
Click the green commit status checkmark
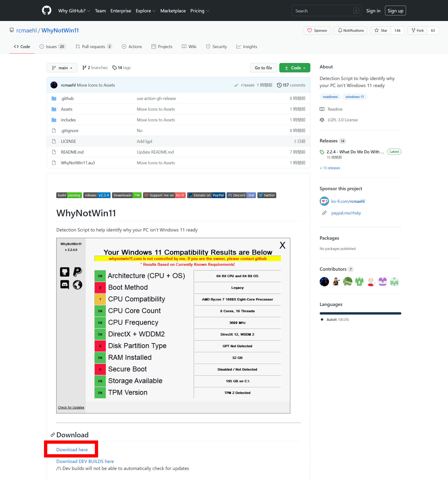tap(236, 85)
